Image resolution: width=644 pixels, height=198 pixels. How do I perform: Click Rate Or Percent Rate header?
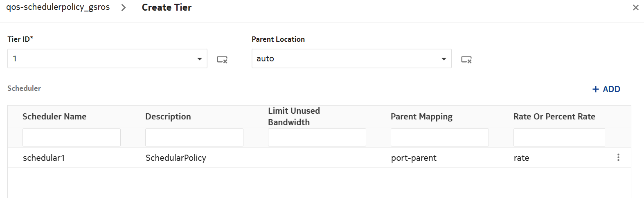[554, 117]
